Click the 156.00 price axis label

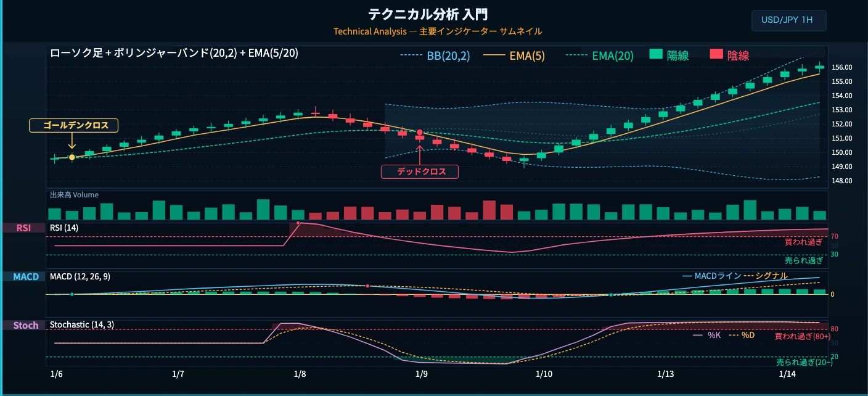pyautogui.click(x=842, y=67)
